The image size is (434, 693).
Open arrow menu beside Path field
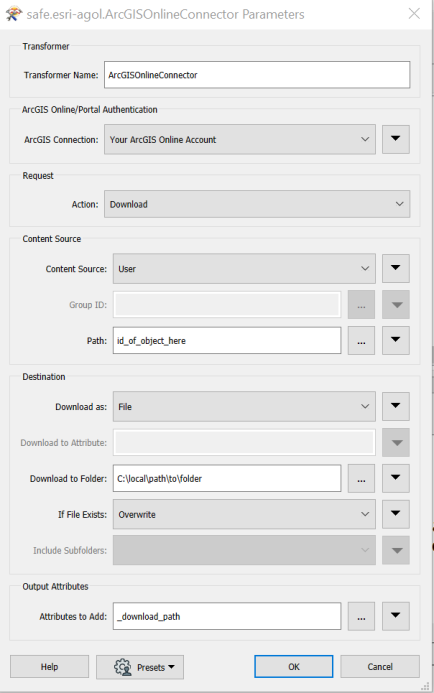[x=396, y=341]
